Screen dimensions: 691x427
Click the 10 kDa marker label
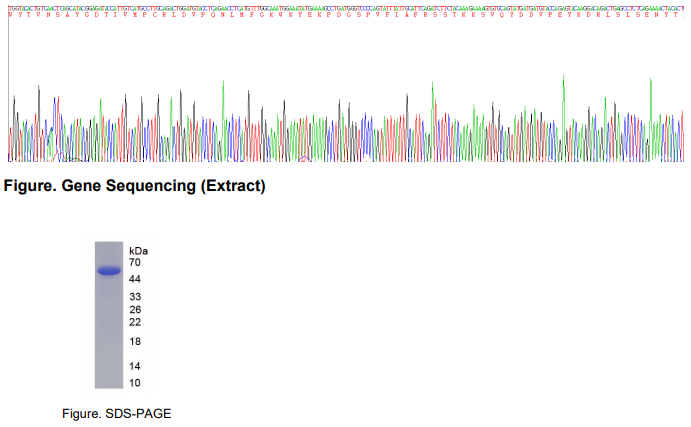135,383
